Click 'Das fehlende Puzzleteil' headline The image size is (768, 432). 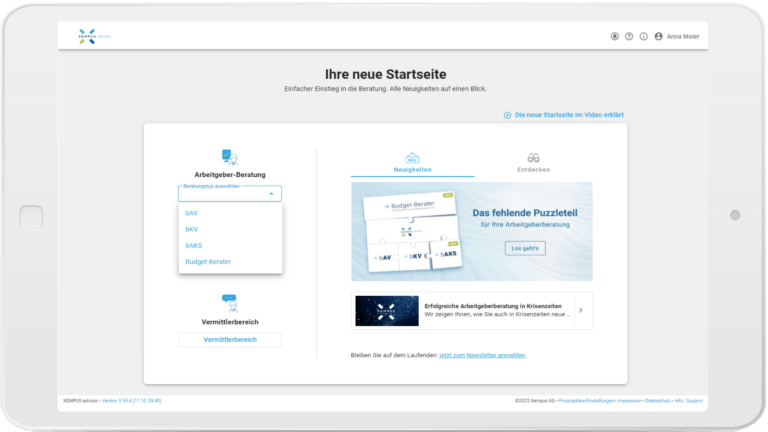point(525,213)
